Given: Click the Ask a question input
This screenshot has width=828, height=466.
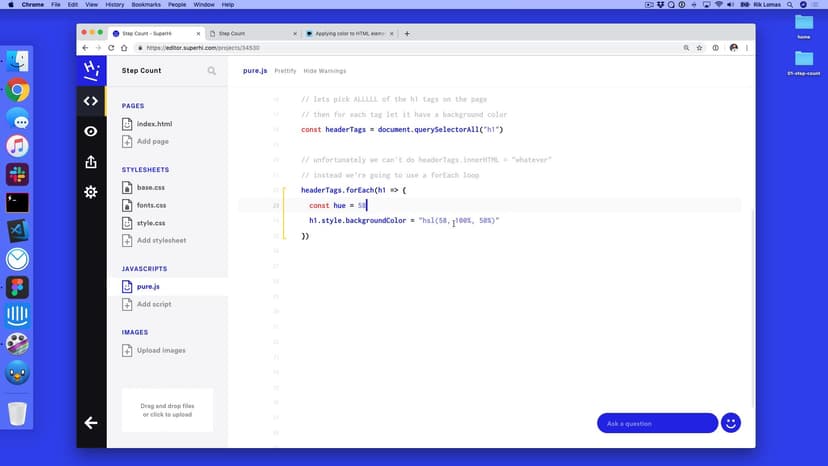Looking at the screenshot, I should click(656, 423).
